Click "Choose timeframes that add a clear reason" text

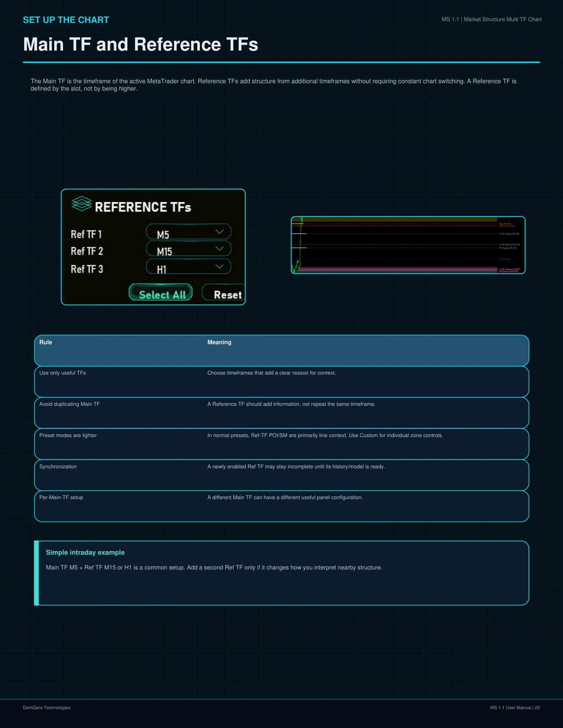click(271, 373)
